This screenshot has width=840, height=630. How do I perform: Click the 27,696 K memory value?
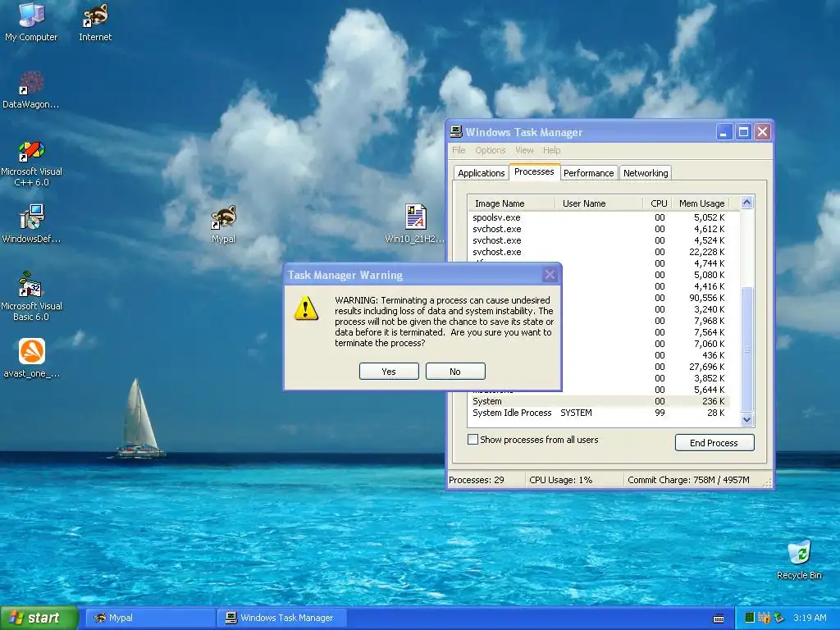coord(706,367)
